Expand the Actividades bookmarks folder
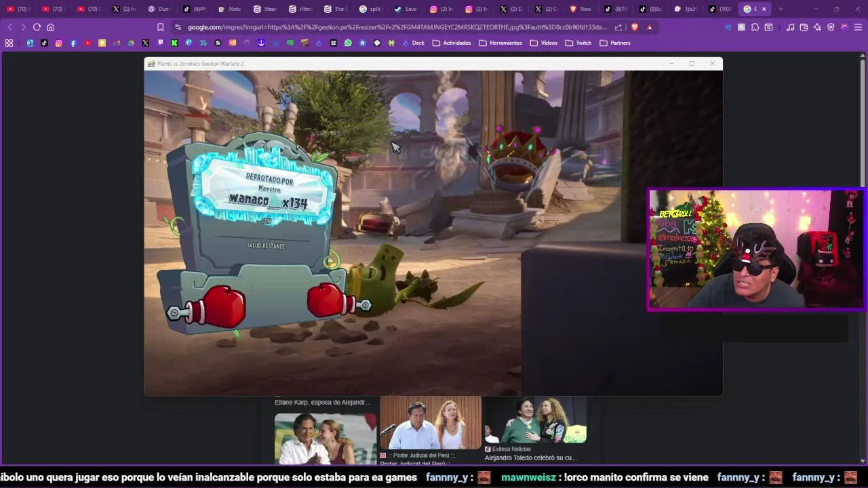The height and width of the screenshot is (488, 868). coord(452,43)
